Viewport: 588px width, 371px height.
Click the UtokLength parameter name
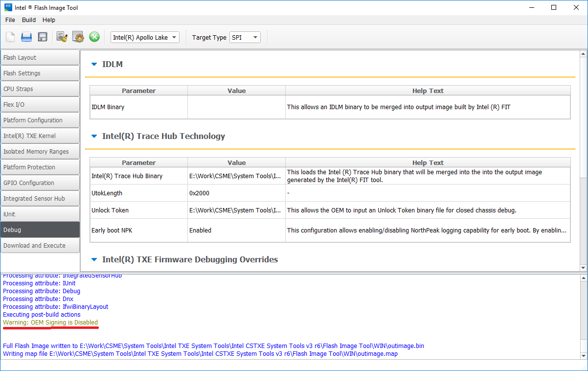pos(107,193)
